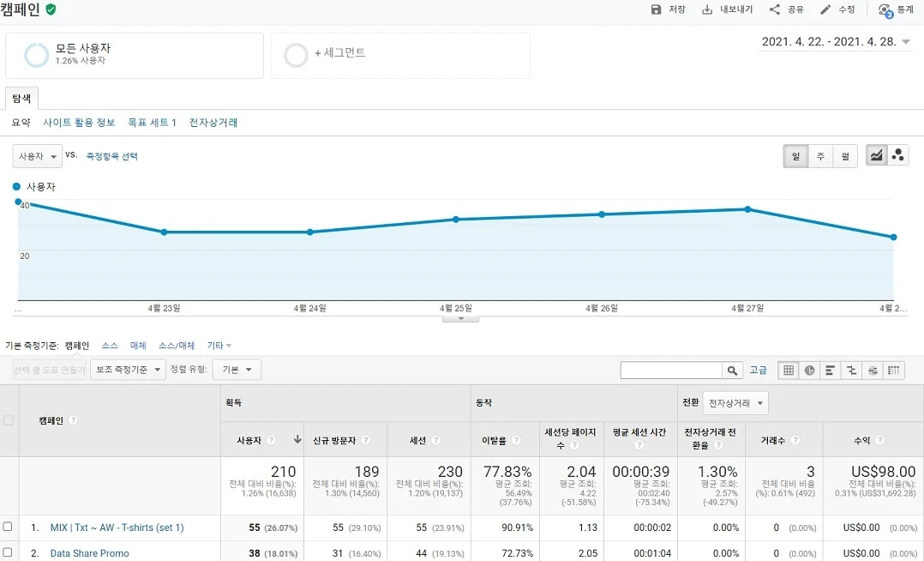The image size is (924, 561).
Task: Click 측정항목 선택 link
Action: [x=112, y=156]
